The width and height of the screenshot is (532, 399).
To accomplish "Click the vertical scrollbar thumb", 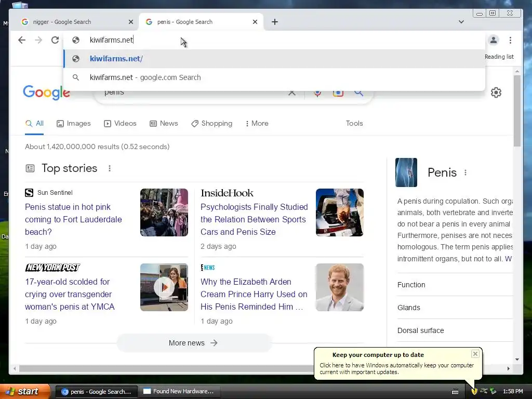I will click(517, 111).
